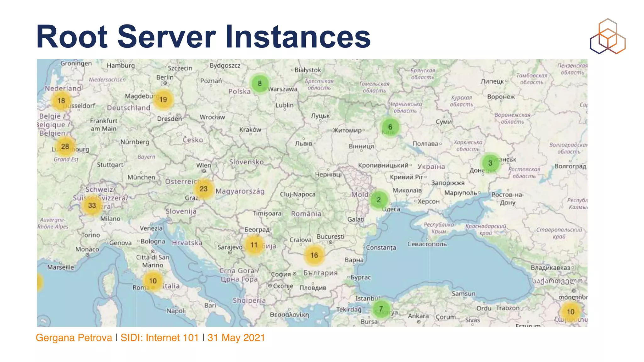Viewport: 644px width, 362px height.
Task: Click the 'Samsun' city label
Action: (x=464, y=293)
